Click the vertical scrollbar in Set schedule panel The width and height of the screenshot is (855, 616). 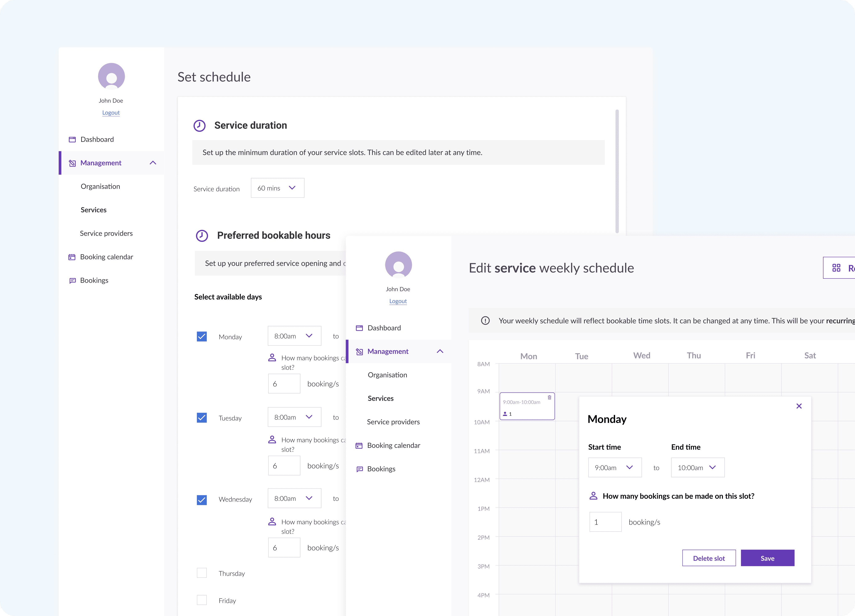[617, 171]
